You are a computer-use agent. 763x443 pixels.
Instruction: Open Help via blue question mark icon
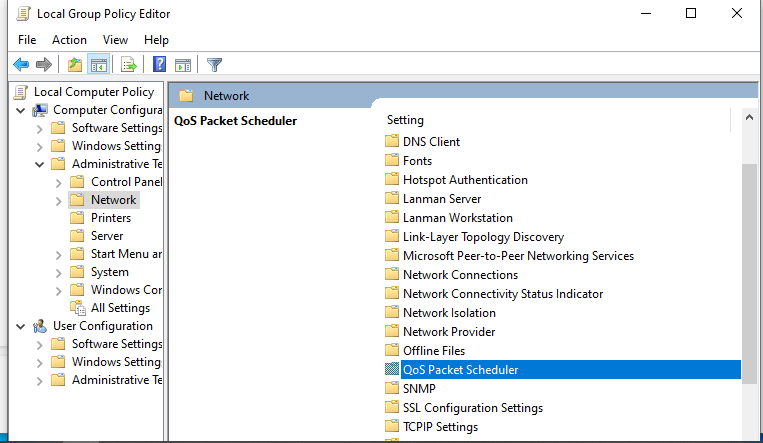click(x=159, y=65)
